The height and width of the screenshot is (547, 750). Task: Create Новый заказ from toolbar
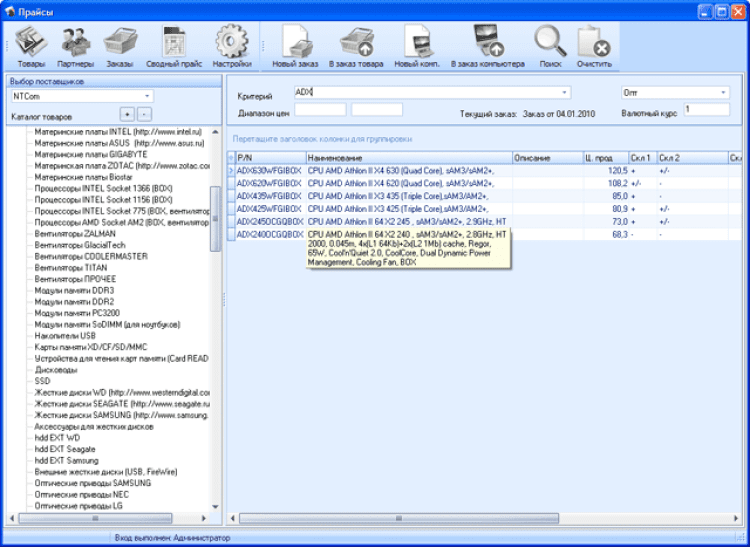click(x=295, y=47)
